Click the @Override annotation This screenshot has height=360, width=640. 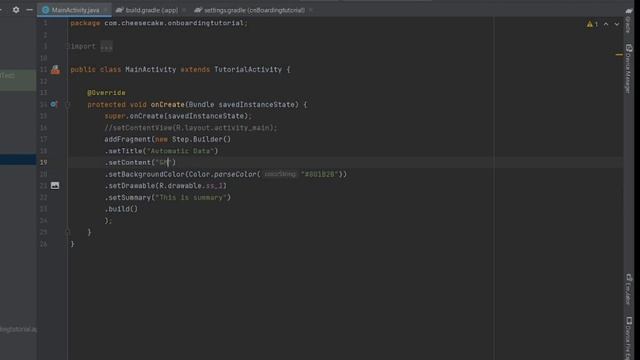(x=106, y=93)
